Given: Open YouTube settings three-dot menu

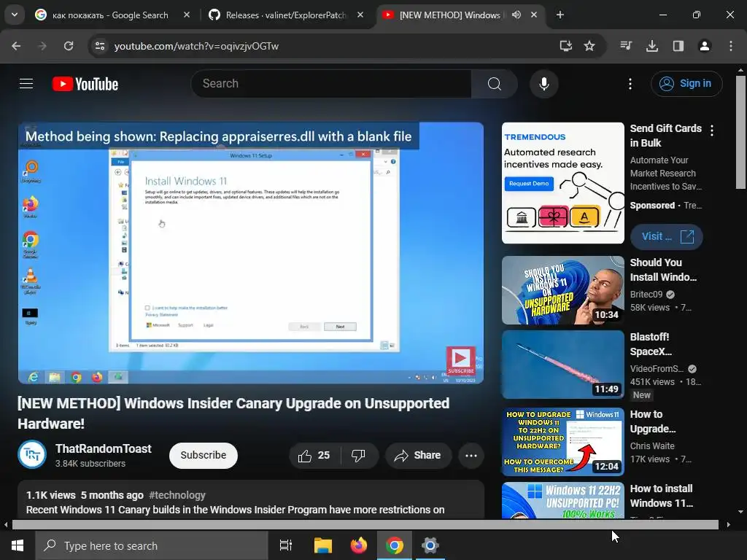Looking at the screenshot, I should (x=630, y=84).
